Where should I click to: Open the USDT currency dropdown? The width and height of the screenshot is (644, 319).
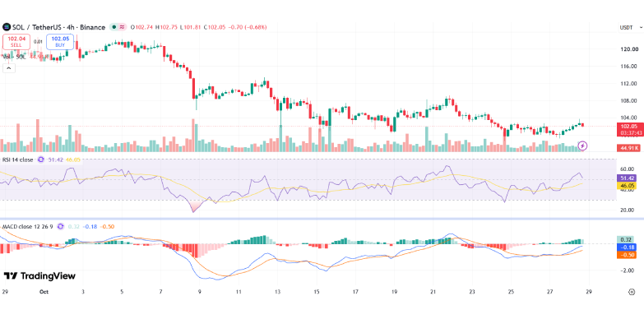[630, 27]
